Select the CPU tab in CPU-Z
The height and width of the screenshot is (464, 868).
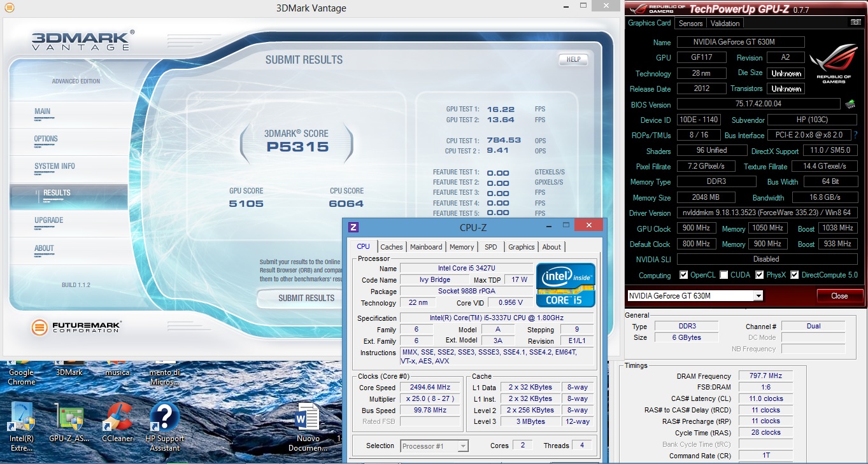[364, 246]
